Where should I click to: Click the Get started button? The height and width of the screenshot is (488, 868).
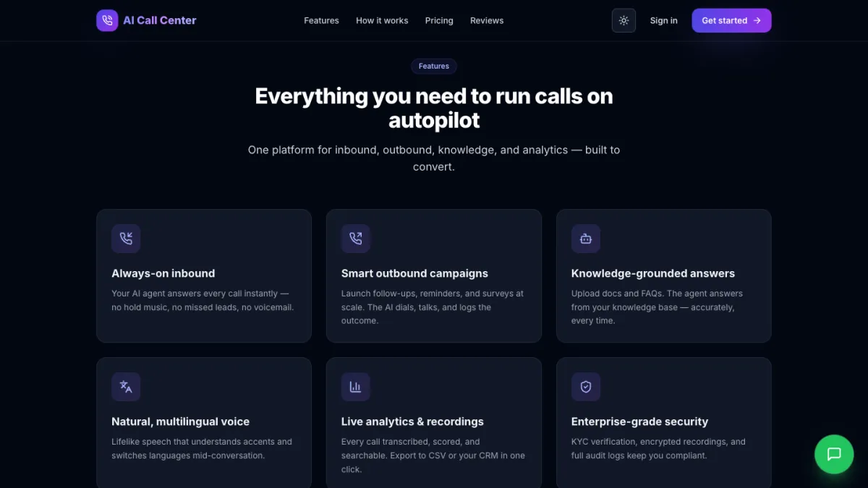pyautogui.click(x=731, y=20)
